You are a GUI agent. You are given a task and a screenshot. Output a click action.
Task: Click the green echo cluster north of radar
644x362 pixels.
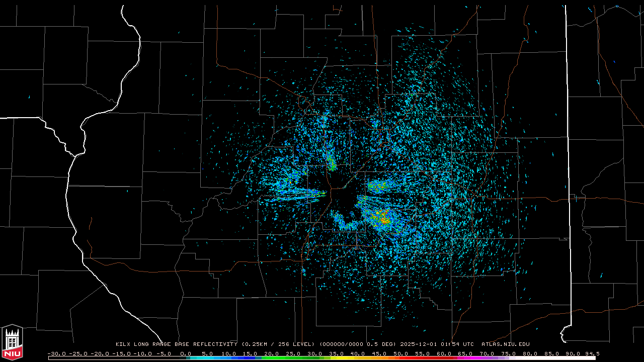[x=332, y=163]
